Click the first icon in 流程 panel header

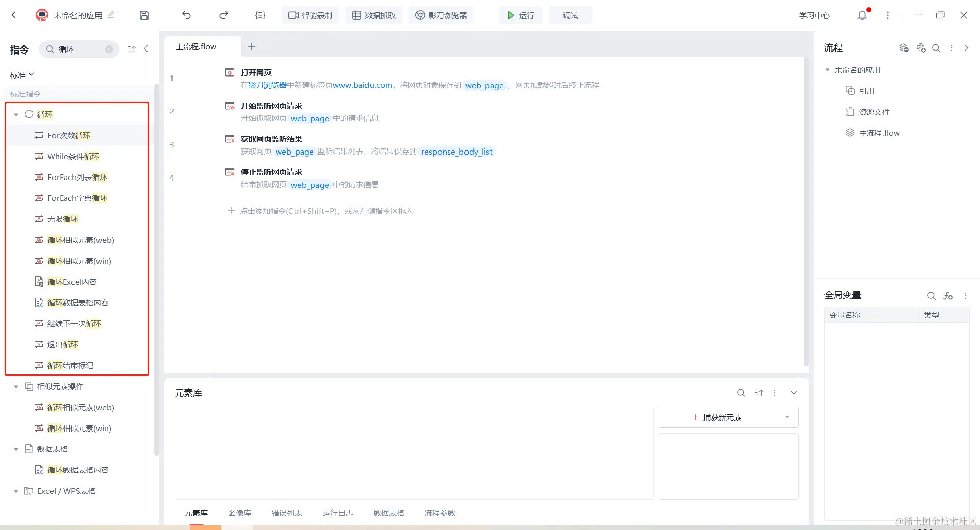pyautogui.click(x=903, y=47)
